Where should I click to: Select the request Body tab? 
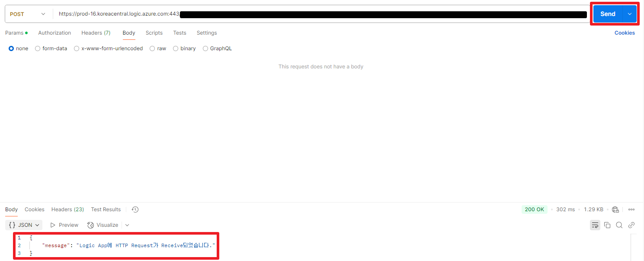[129, 33]
